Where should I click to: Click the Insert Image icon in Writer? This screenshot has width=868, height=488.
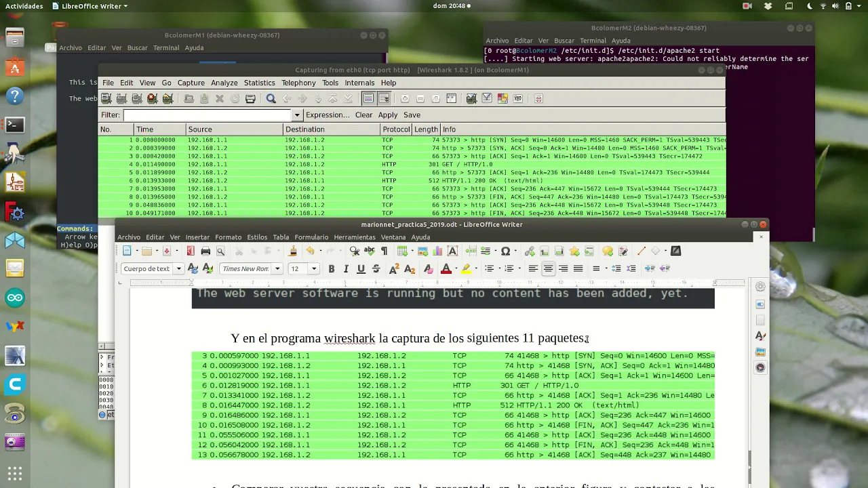(x=422, y=251)
